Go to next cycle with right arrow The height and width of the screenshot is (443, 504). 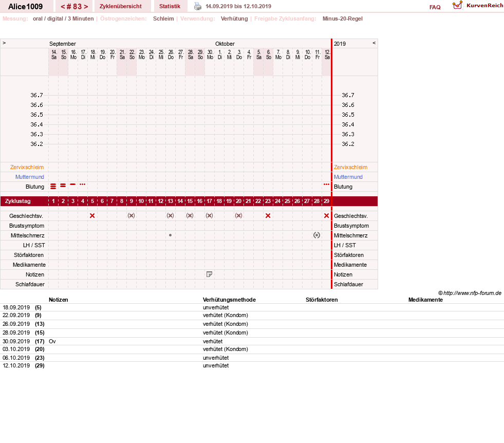(86, 7)
